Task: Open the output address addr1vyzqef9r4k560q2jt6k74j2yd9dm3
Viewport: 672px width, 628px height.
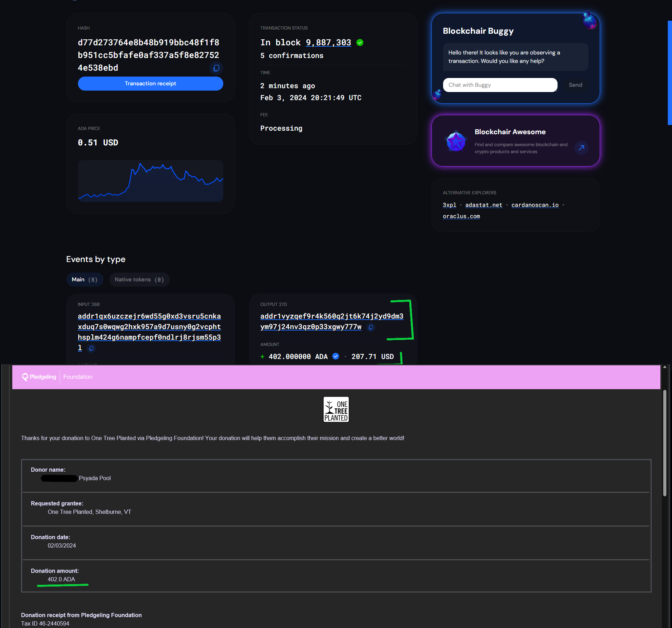Action: pyautogui.click(x=331, y=321)
